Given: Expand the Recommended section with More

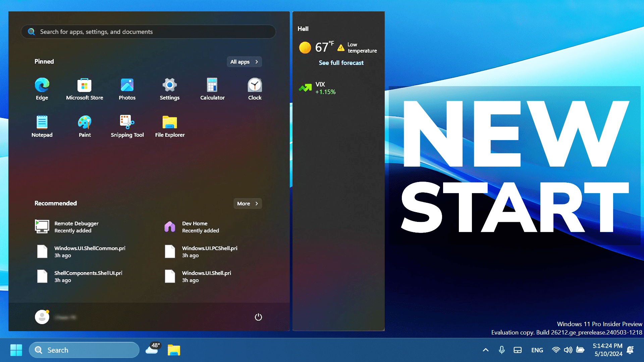Looking at the screenshot, I should [x=247, y=203].
